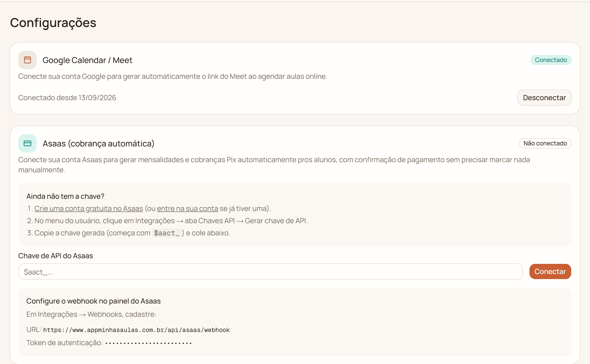Click step 2 about Integrações and Chaves API
Screen dimensions: 590x364
click(x=167, y=221)
